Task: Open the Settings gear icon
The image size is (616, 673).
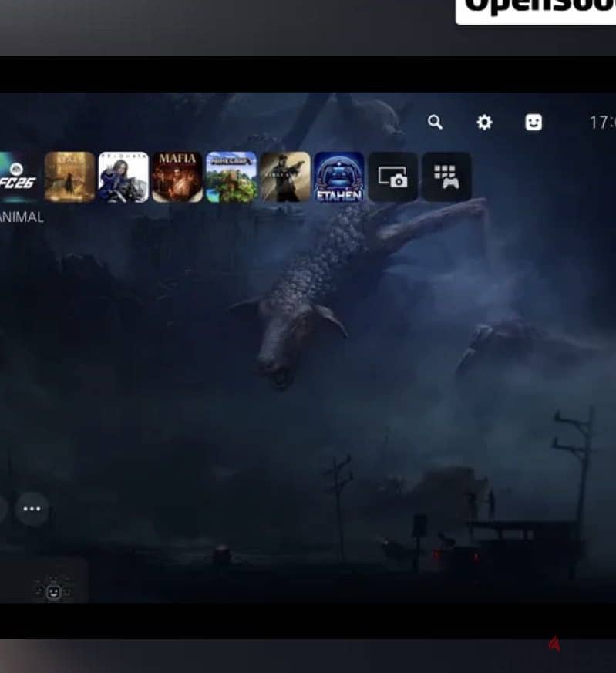Action: pyautogui.click(x=484, y=123)
